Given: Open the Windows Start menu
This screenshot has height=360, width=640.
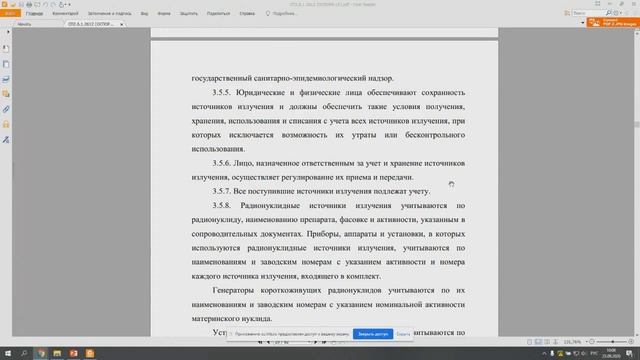Looking at the screenshot, I should (8, 353).
